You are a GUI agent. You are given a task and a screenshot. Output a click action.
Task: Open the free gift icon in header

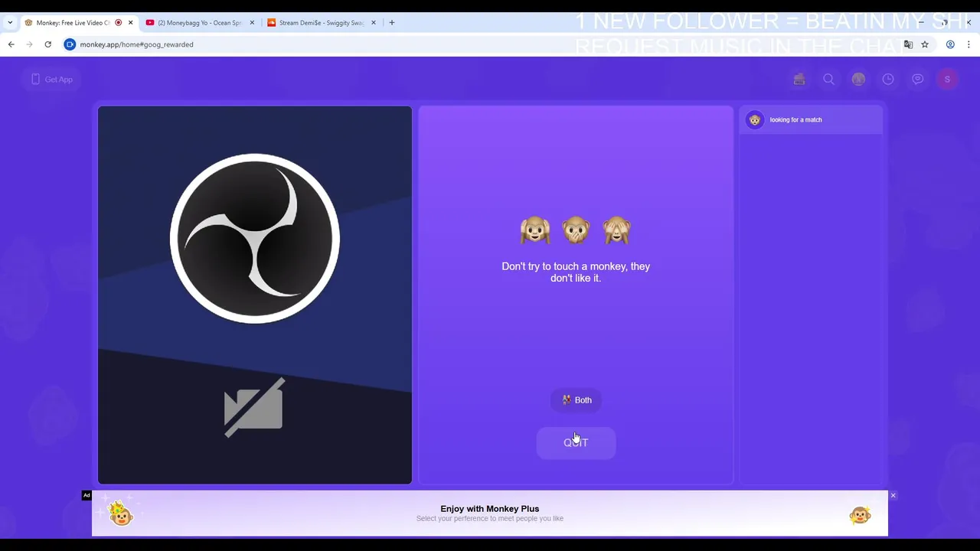[799, 80]
